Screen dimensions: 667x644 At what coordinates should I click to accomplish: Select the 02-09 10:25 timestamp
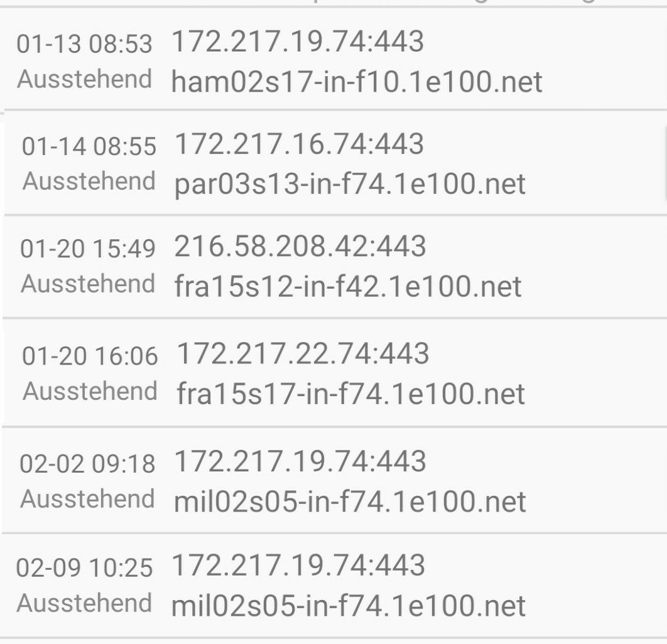pyautogui.click(x=84, y=567)
